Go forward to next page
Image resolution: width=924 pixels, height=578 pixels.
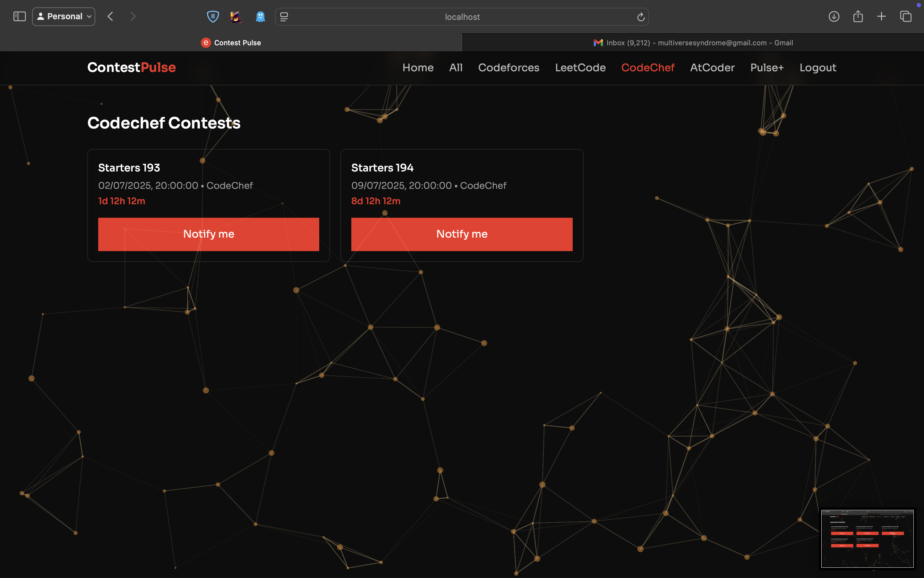[x=133, y=16]
